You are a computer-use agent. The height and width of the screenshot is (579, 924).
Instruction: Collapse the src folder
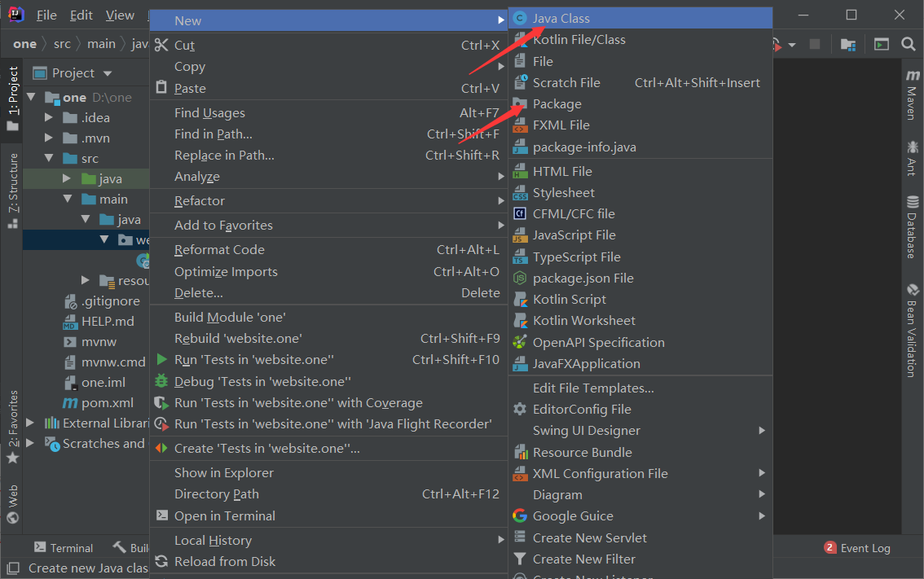tap(49, 158)
